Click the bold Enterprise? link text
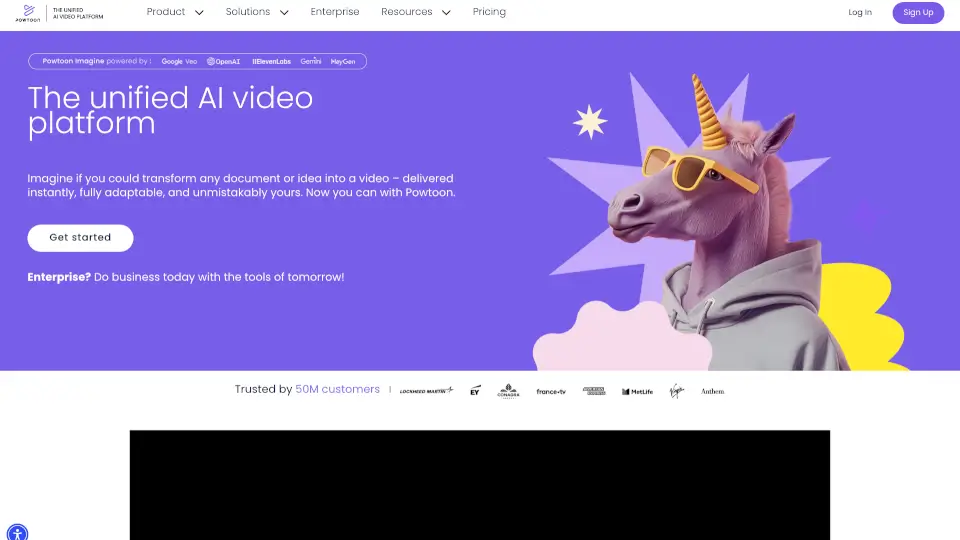The height and width of the screenshot is (540, 960). (59, 277)
